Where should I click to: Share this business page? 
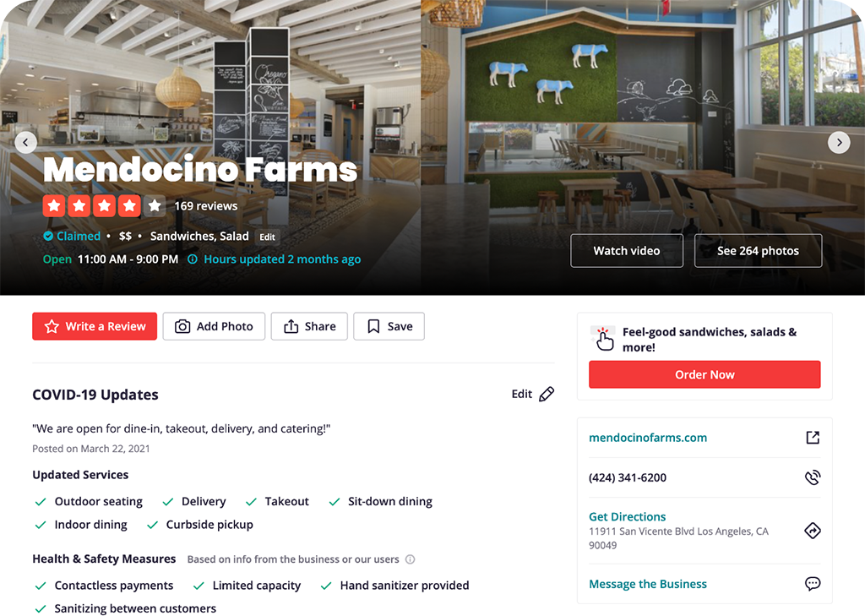(x=309, y=326)
